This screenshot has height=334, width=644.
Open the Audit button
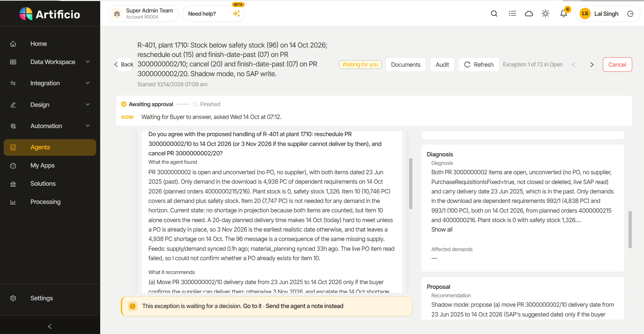click(442, 65)
